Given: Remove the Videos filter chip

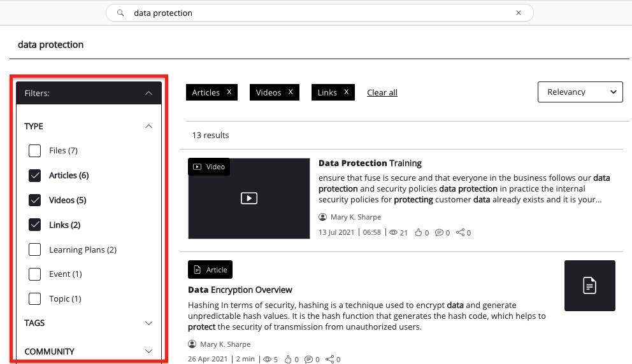Looking at the screenshot, I should [291, 92].
